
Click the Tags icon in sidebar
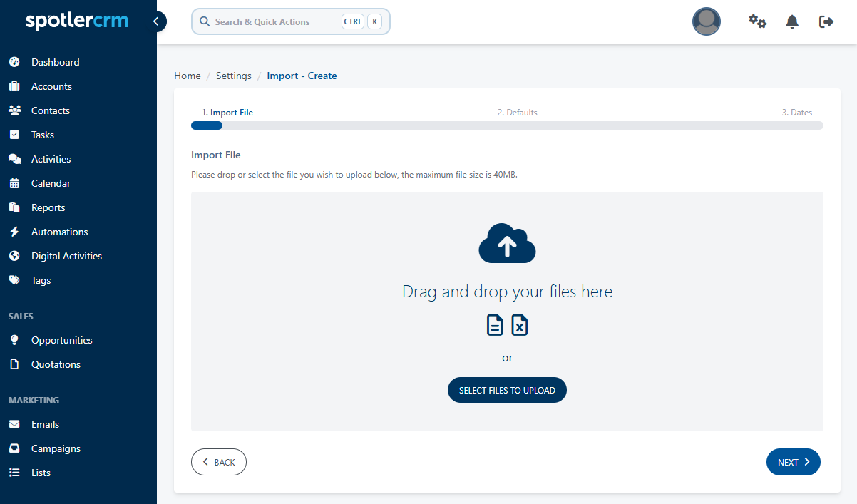pos(14,280)
